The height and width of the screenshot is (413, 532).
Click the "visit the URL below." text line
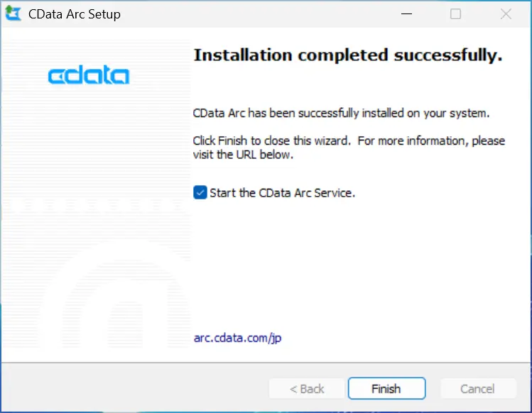click(x=242, y=154)
